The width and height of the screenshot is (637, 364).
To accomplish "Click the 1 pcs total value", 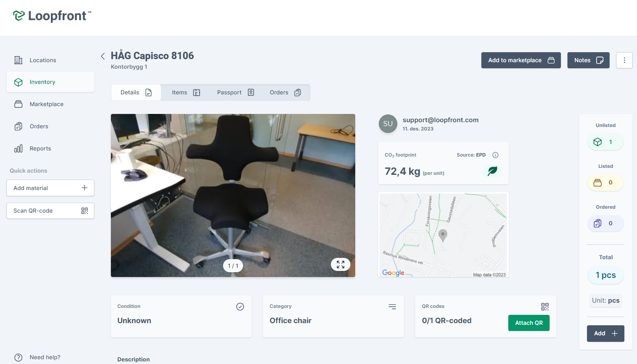I will pos(606,275).
